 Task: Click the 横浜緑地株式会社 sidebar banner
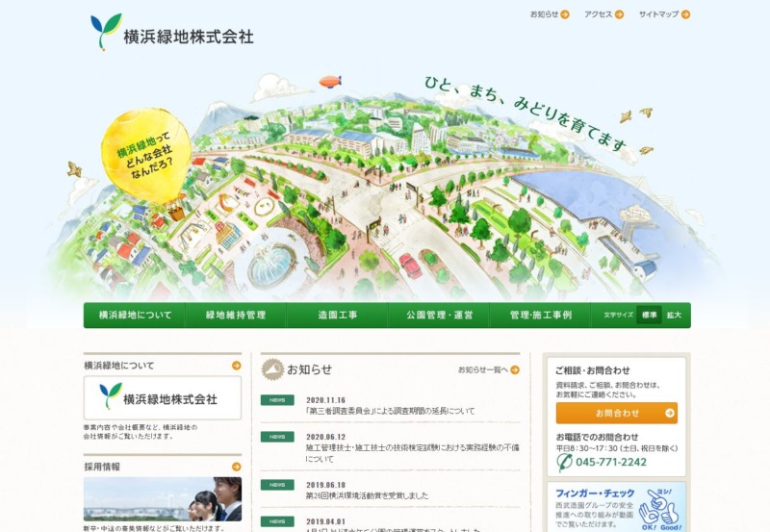(163, 398)
